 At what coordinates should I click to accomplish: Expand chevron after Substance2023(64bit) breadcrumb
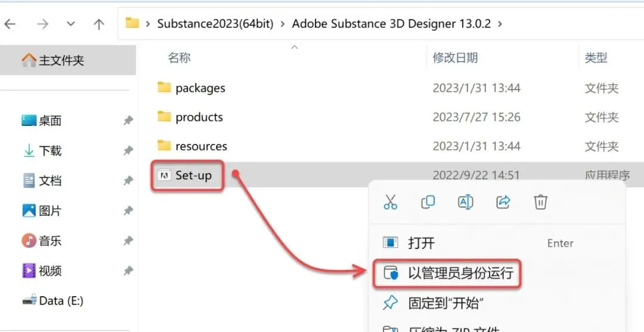click(283, 24)
